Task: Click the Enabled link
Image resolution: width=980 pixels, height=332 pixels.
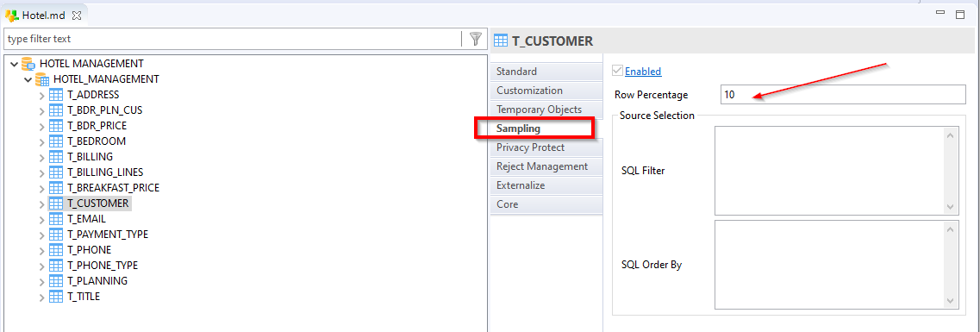Action: pos(643,72)
